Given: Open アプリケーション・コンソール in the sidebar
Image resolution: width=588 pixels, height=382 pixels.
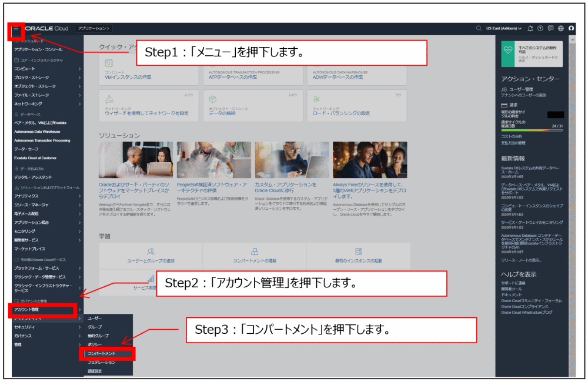Looking at the screenshot, I should tap(38, 49).
